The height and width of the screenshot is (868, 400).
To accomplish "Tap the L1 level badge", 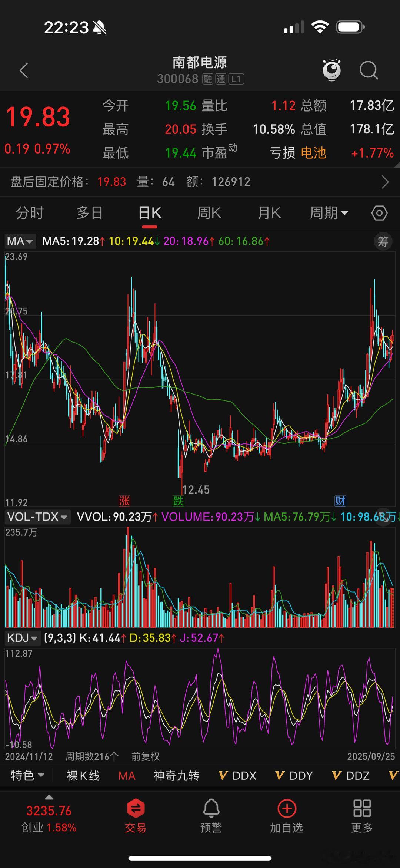I will click(x=236, y=79).
